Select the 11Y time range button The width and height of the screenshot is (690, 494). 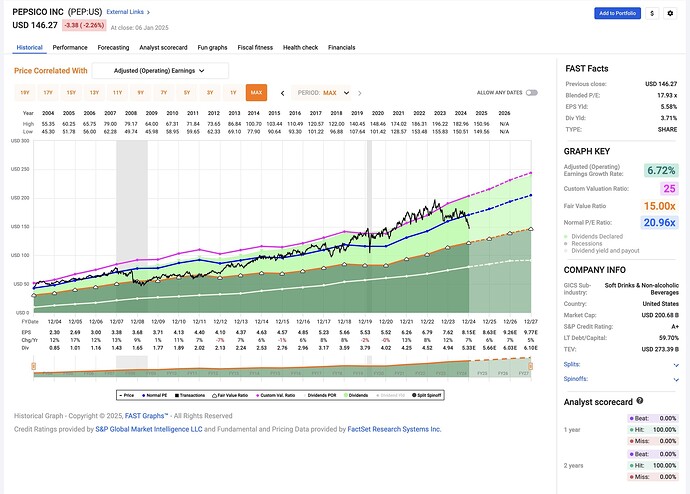(117, 93)
